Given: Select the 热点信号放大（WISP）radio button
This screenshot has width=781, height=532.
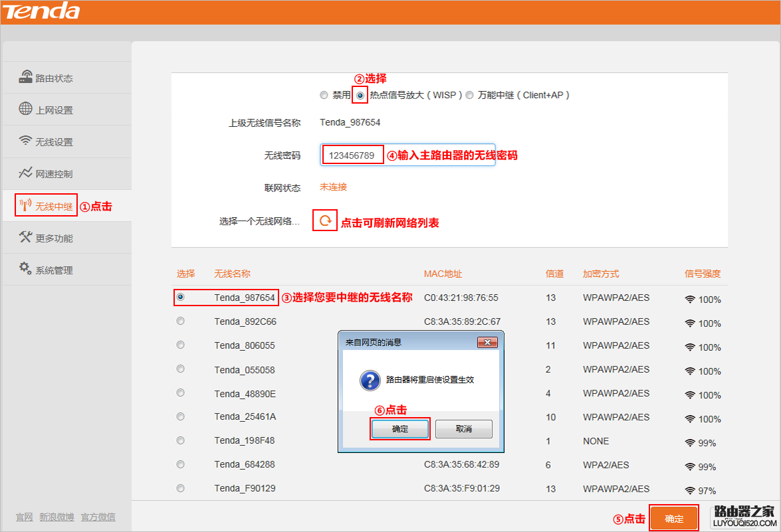Looking at the screenshot, I should [360, 95].
